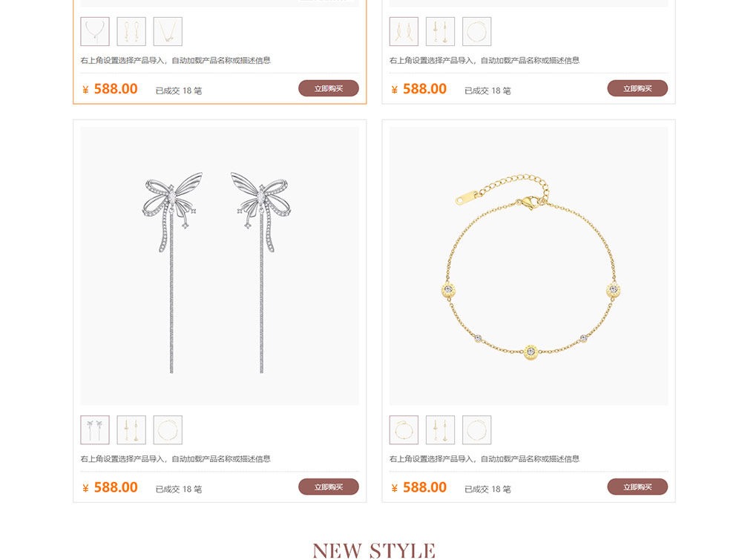Select gold bracelet thumbnail under bracelet product

(404, 430)
